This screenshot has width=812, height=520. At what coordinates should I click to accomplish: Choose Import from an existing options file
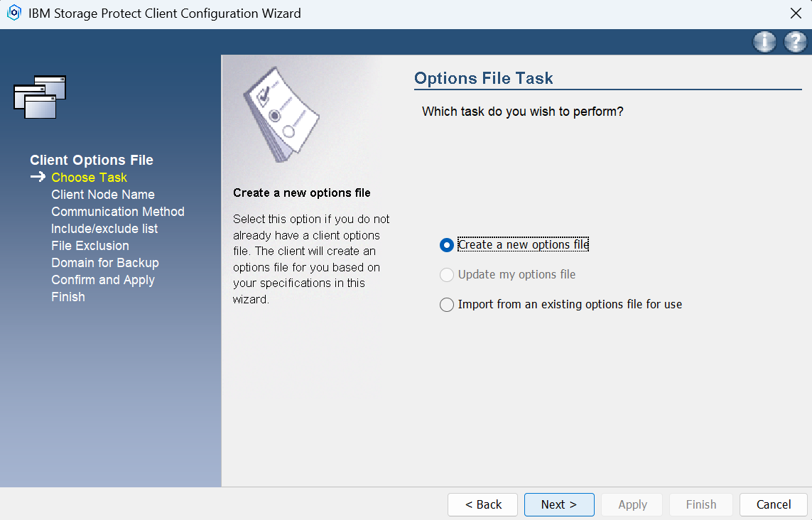[447, 305]
